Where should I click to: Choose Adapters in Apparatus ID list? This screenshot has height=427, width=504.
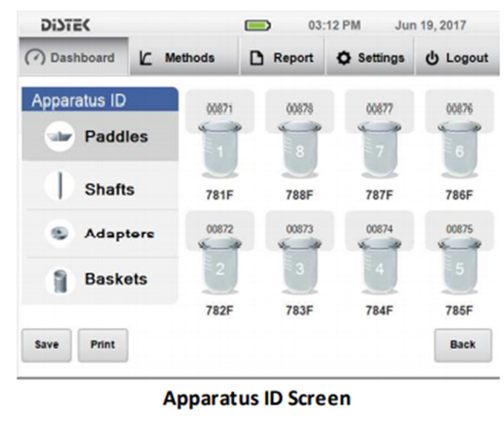tap(99, 233)
